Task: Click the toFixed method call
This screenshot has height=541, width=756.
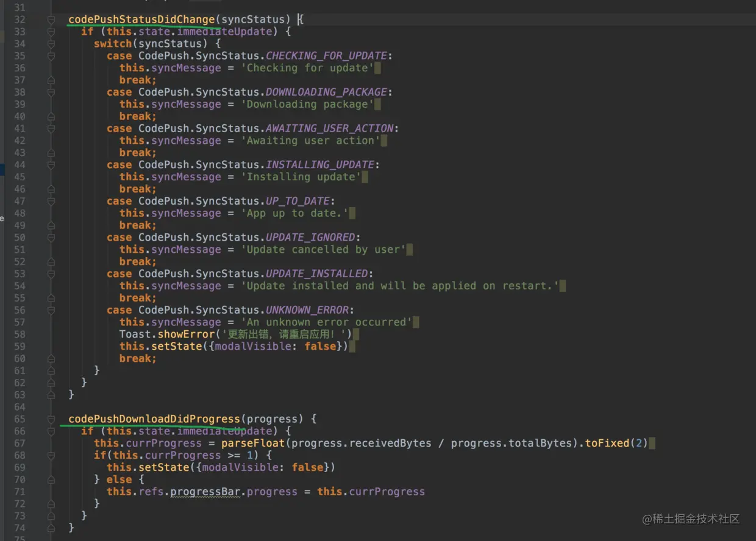Action: point(607,444)
